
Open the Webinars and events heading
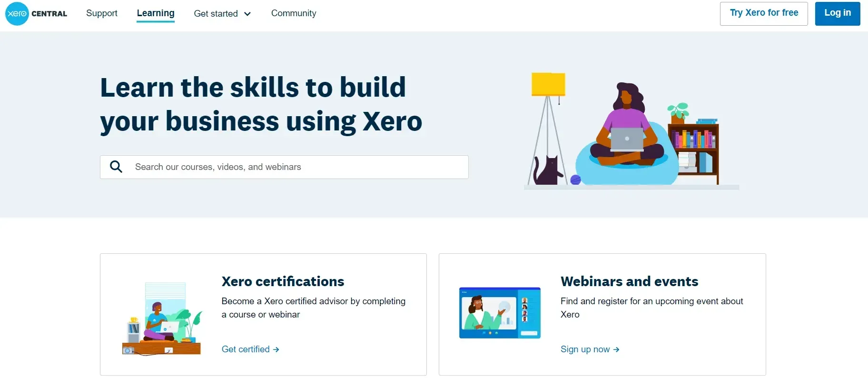(629, 281)
